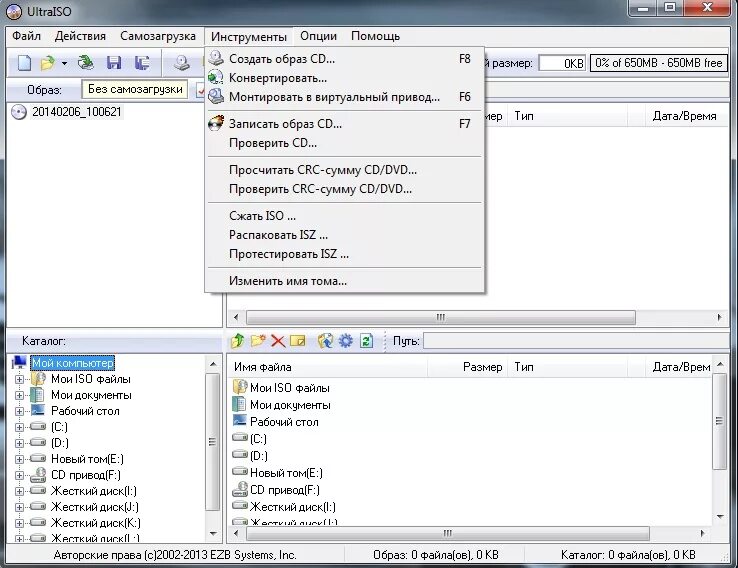Open the Файл menu
Viewport: 738px width, 568px height.
pyautogui.click(x=26, y=36)
